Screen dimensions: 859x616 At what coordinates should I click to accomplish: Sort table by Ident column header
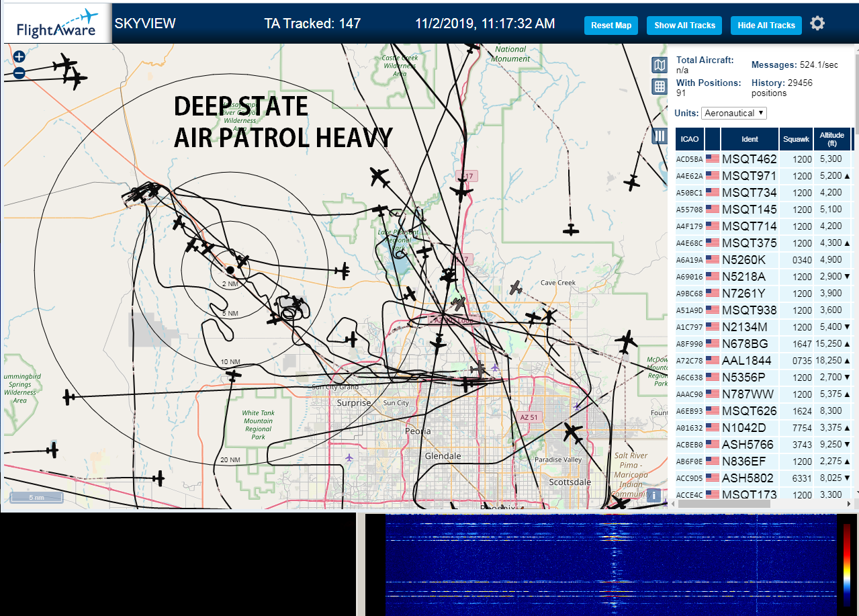coord(750,139)
